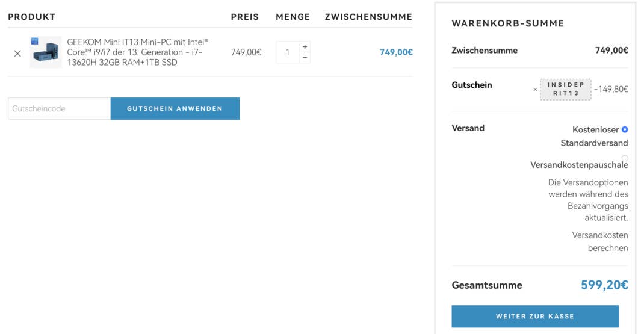
Task: Apply coupon with Gutschein anwenden button
Action: tap(175, 108)
